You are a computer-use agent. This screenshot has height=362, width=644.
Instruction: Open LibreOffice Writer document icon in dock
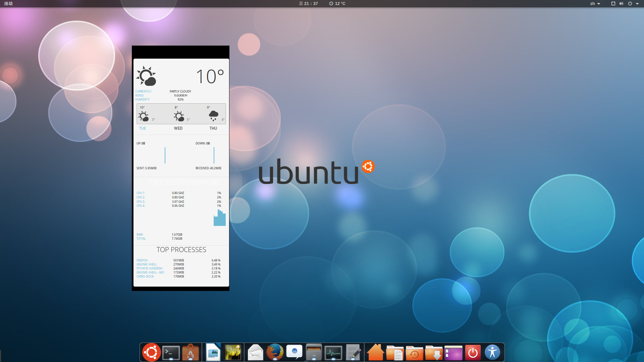coord(213,352)
